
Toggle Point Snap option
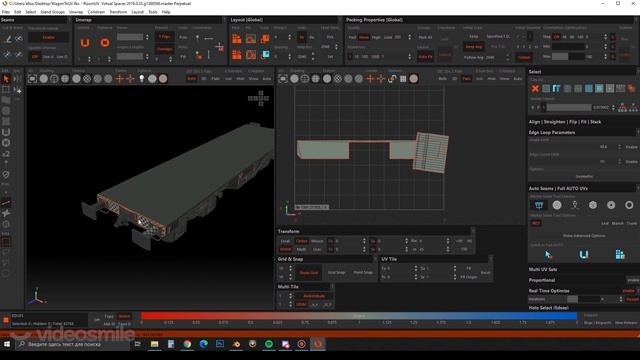point(363,272)
